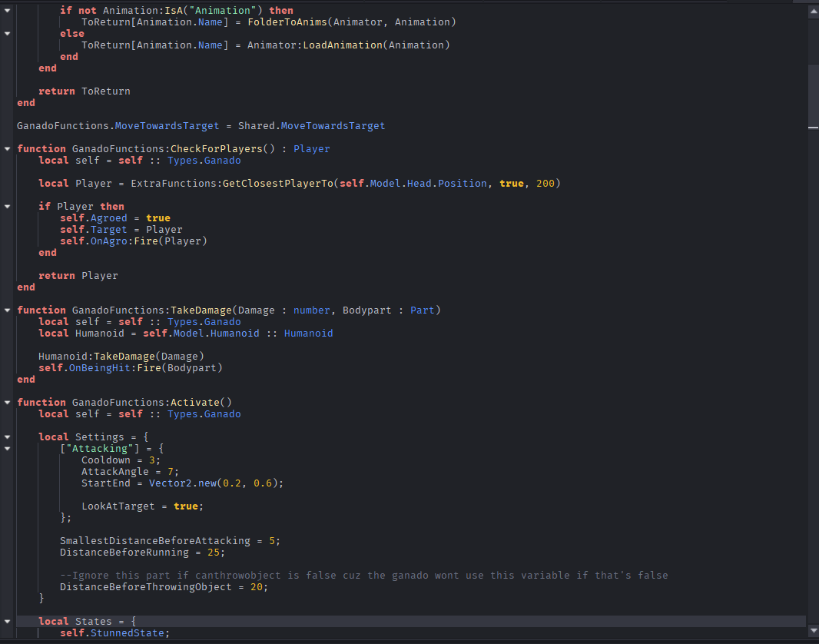The image size is (819, 644).
Task: Click the 'Activate' function name
Action: (x=195, y=402)
